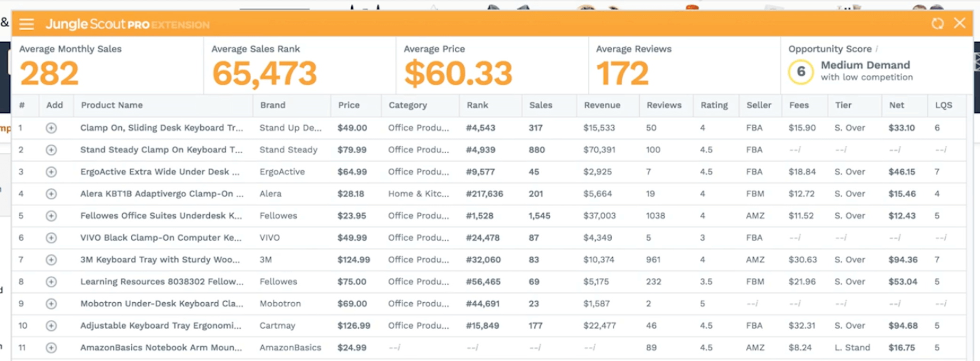The image size is (980, 361).
Task: Select the #217,636 rank cell
Action: tap(484, 194)
